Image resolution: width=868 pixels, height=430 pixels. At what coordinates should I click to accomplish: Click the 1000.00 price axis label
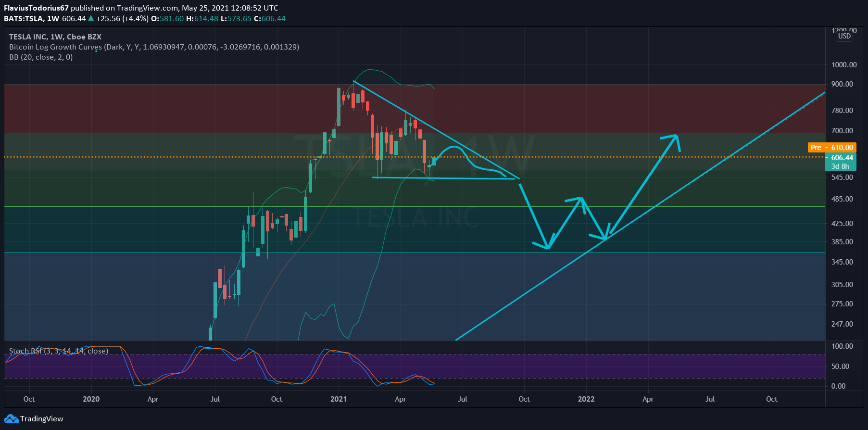click(844, 65)
